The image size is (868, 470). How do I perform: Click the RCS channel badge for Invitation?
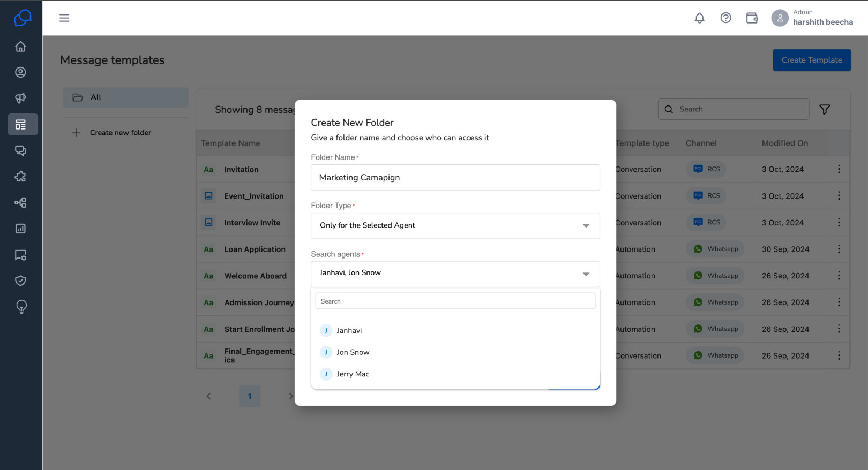tap(706, 169)
